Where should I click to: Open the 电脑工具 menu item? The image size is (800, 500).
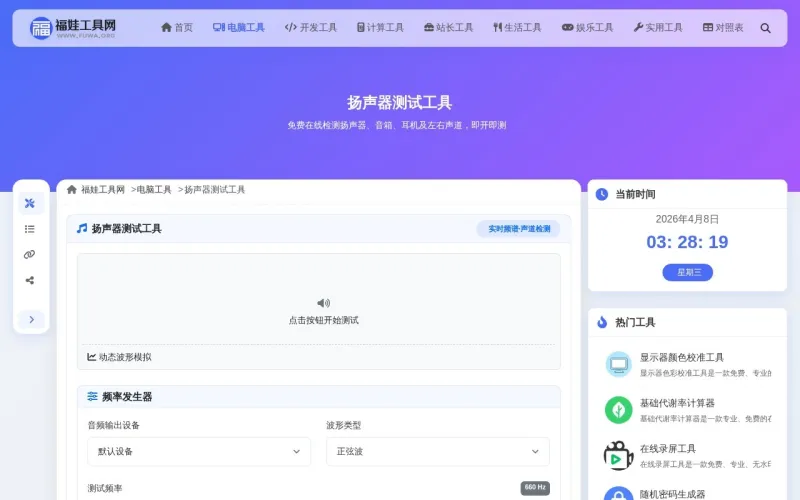point(239,28)
